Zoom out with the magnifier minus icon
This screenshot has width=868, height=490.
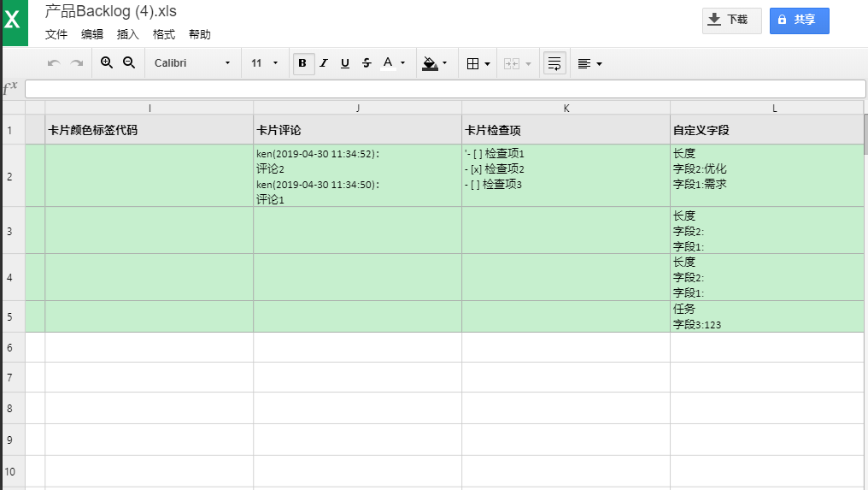click(129, 63)
